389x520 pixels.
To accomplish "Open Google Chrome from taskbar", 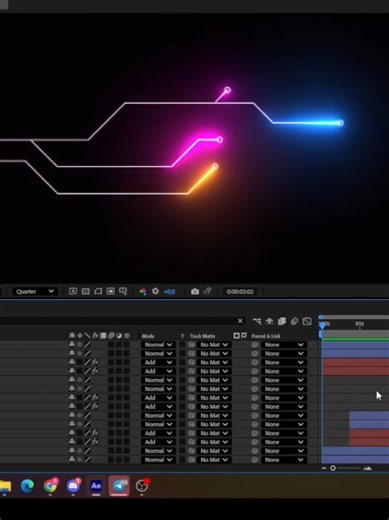I will pos(51,486).
